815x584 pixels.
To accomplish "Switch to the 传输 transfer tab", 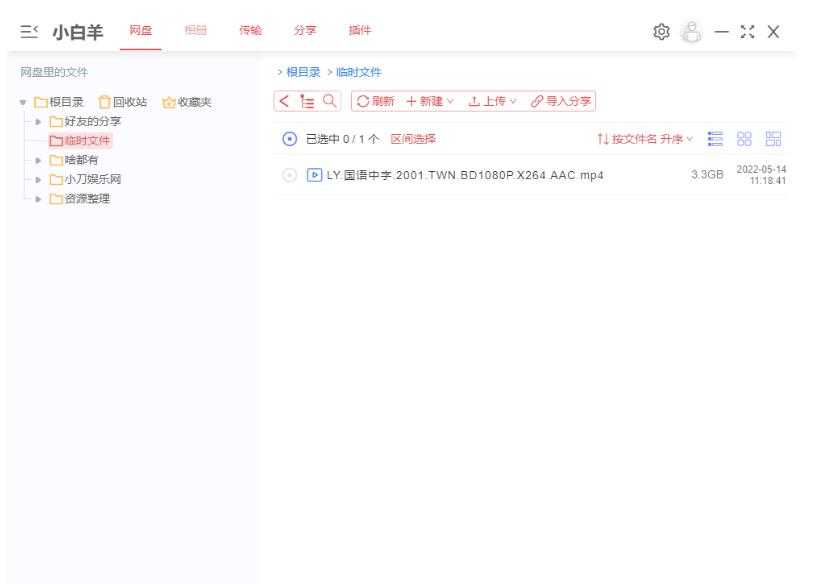I will 249,30.
